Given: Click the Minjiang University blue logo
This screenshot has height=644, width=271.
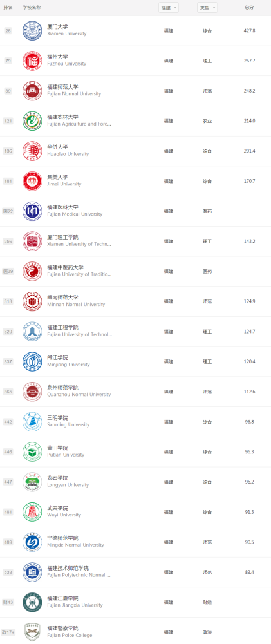Looking at the screenshot, I should (32, 361).
